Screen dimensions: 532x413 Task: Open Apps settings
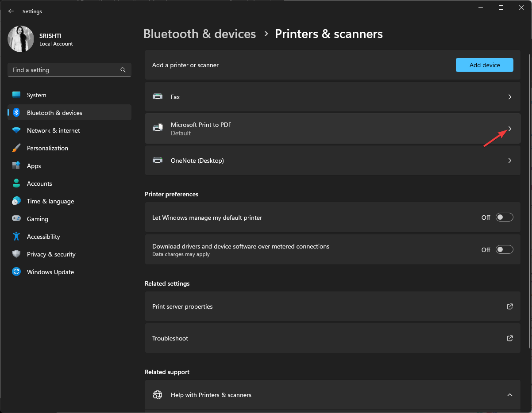pos(69,166)
